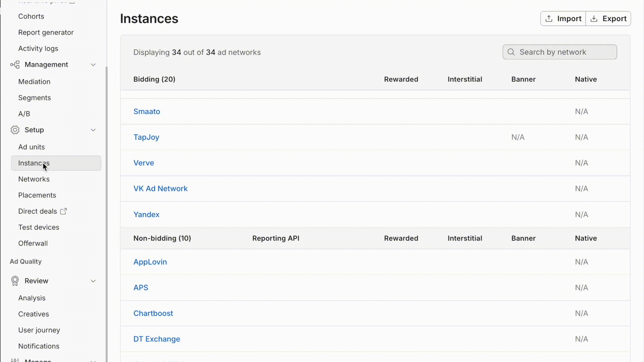Click the Direct deals external link icon
The height and width of the screenshot is (362, 644).
click(63, 212)
